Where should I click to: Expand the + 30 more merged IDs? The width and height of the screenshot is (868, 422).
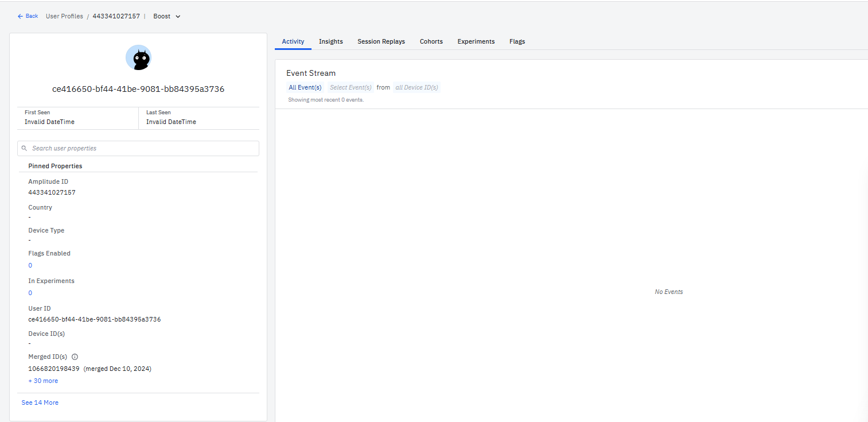click(x=43, y=381)
